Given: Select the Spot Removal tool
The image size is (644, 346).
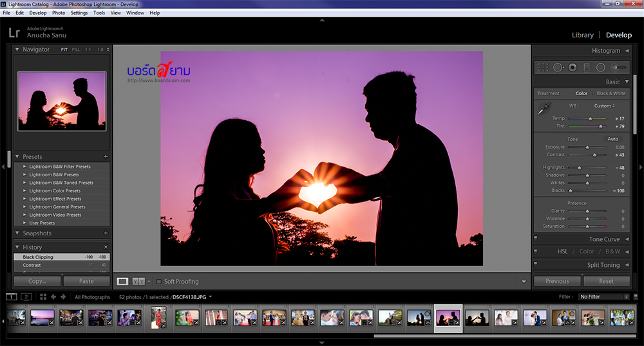Looking at the screenshot, I should coord(558,67).
